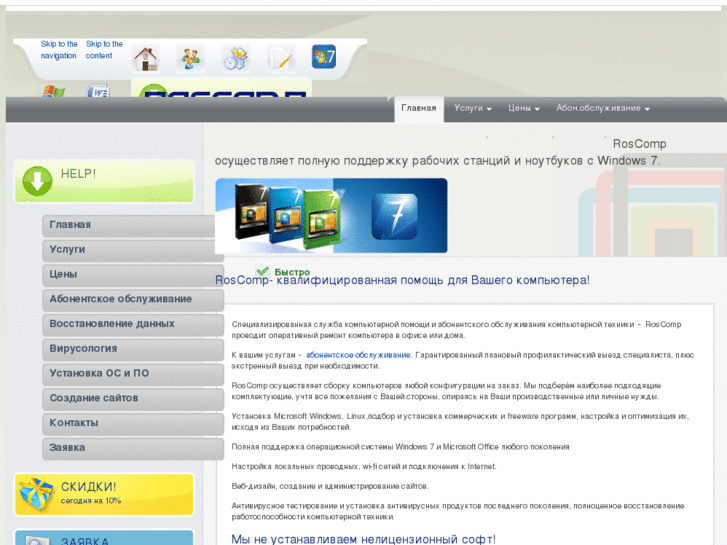Click the Windows 7 blue icon
This screenshot has width=727, height=545.
pos(324,57)
